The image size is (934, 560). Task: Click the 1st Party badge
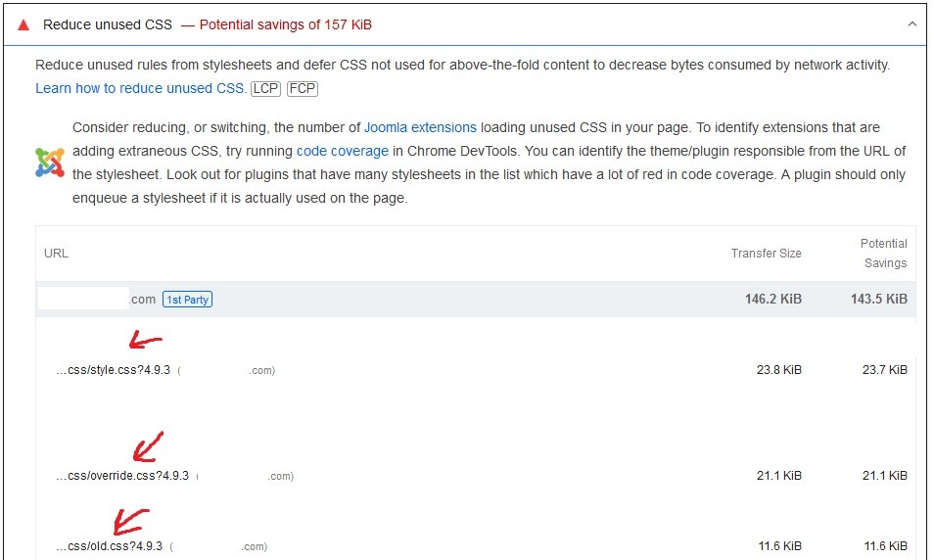point(187,300)
